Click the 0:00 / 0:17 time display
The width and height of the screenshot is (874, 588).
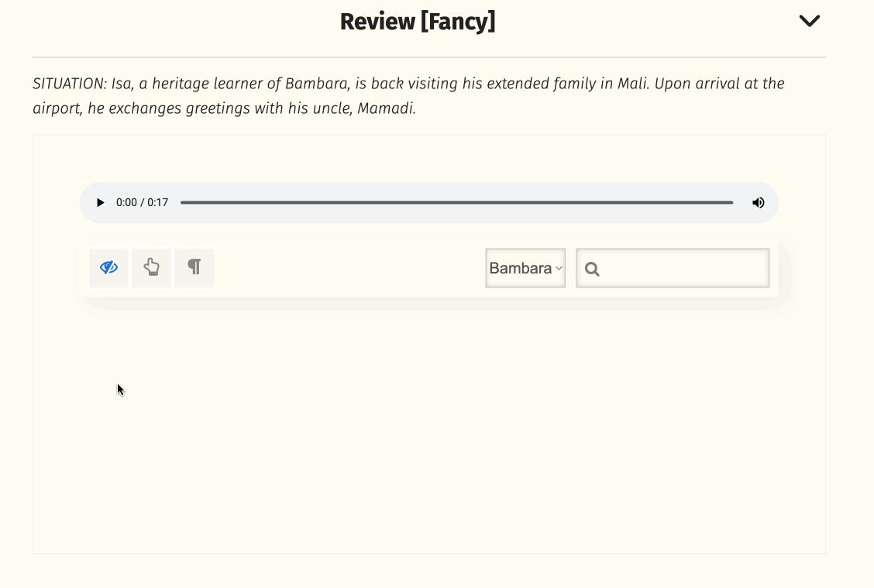(141, 202)
